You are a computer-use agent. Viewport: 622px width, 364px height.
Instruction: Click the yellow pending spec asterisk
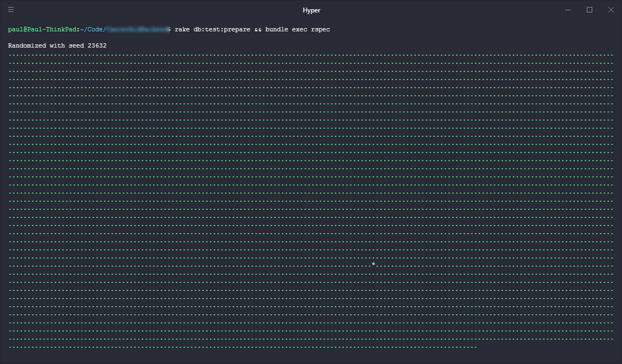click(x=373, y=264)
